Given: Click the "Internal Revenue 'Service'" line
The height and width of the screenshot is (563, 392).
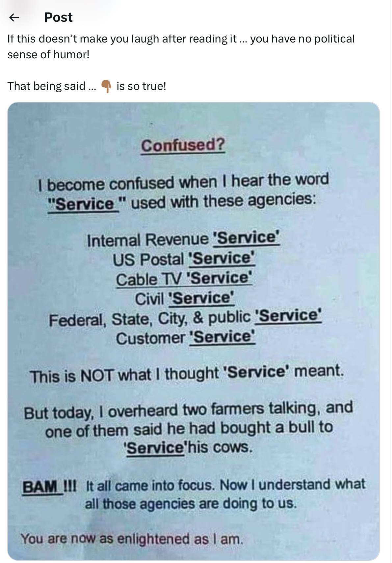Looking at the screenshot, I should click(183, 239).
